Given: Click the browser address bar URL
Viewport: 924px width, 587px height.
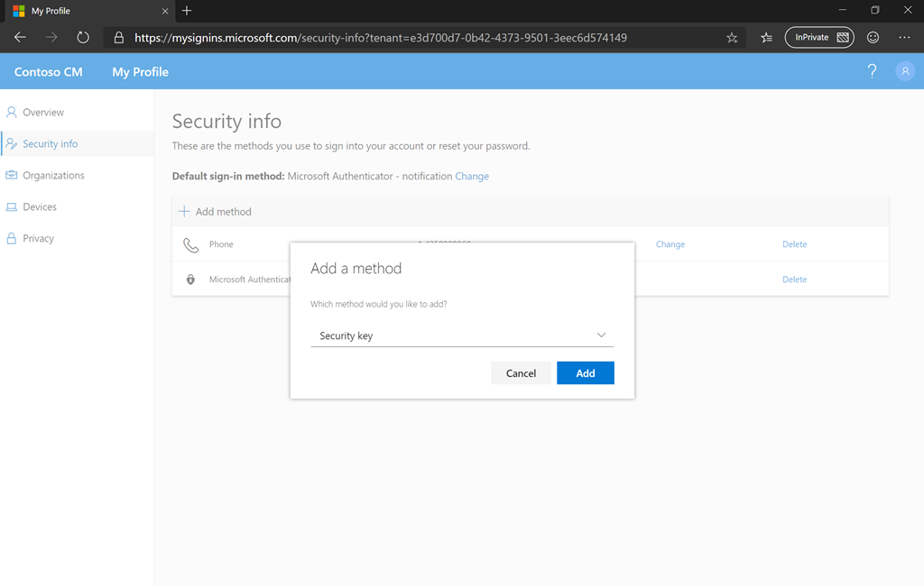Looking at the screenshot, I should pos(379,38).
